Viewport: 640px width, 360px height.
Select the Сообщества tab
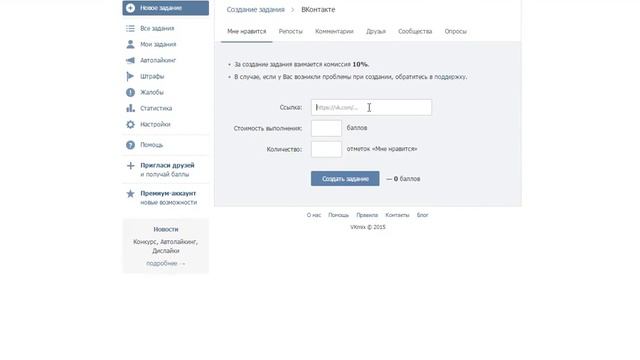(415, 31)
